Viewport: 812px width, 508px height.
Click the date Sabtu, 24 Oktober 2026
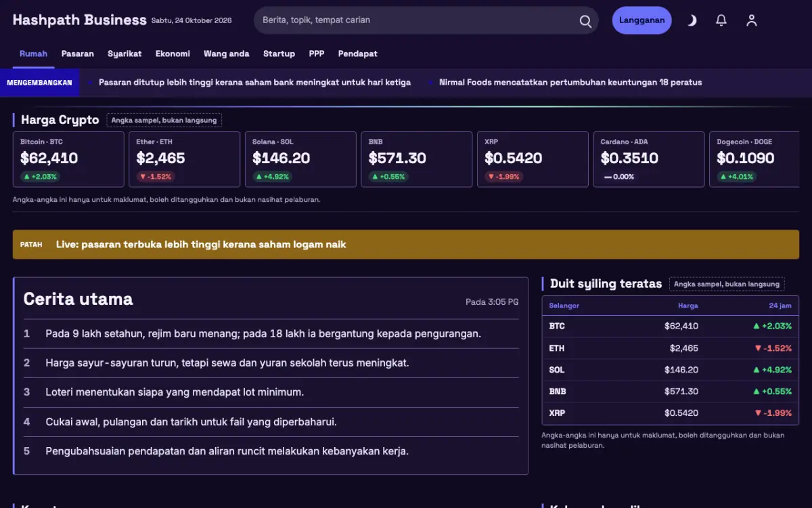coord(191,20)
